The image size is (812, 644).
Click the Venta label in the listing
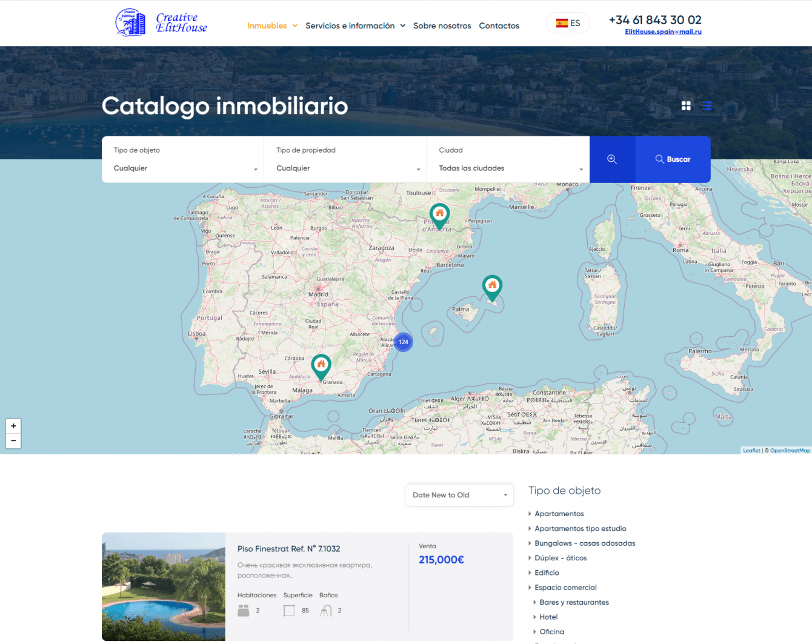[x=427, y=546]
